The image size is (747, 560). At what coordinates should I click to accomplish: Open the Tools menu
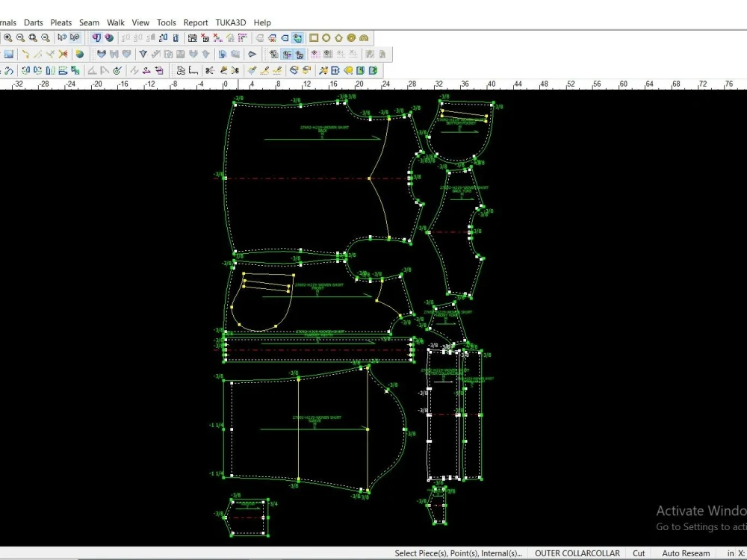pyautogui.click(x=167, y=22)
